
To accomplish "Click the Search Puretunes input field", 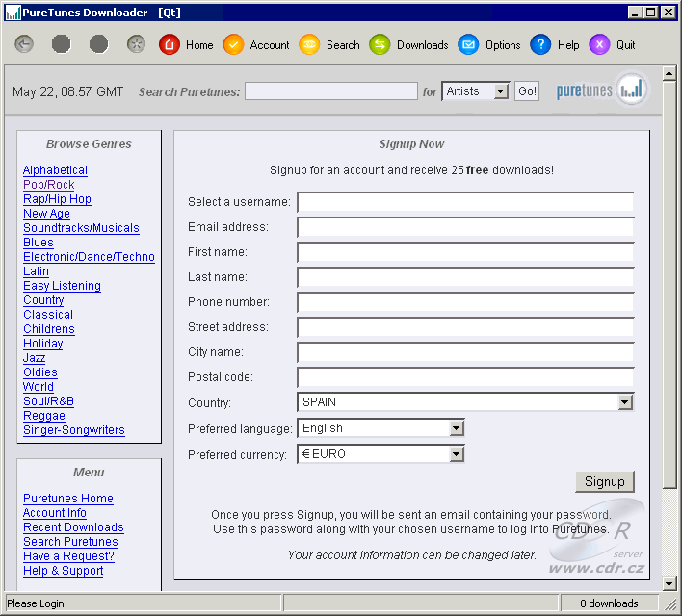I will tap(331, 91).
